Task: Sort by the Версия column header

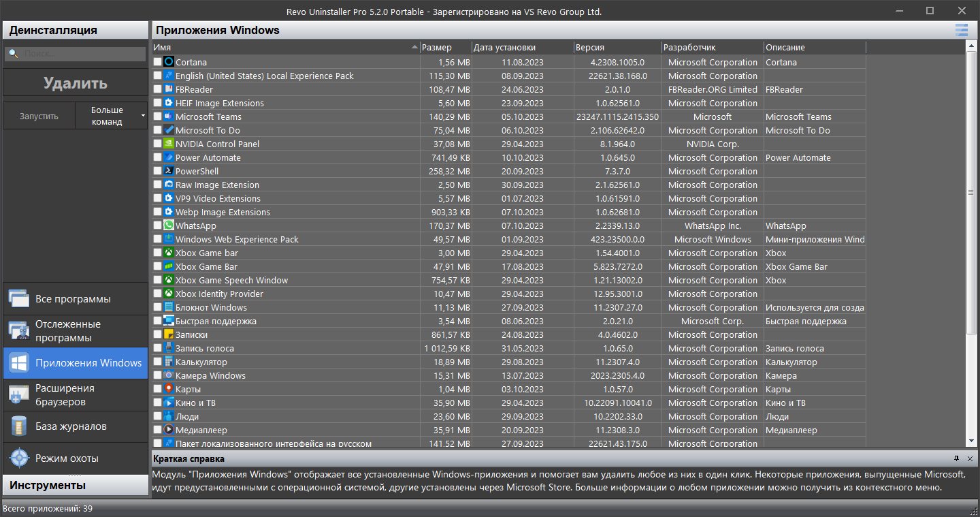Action: (x=618, y=48)
